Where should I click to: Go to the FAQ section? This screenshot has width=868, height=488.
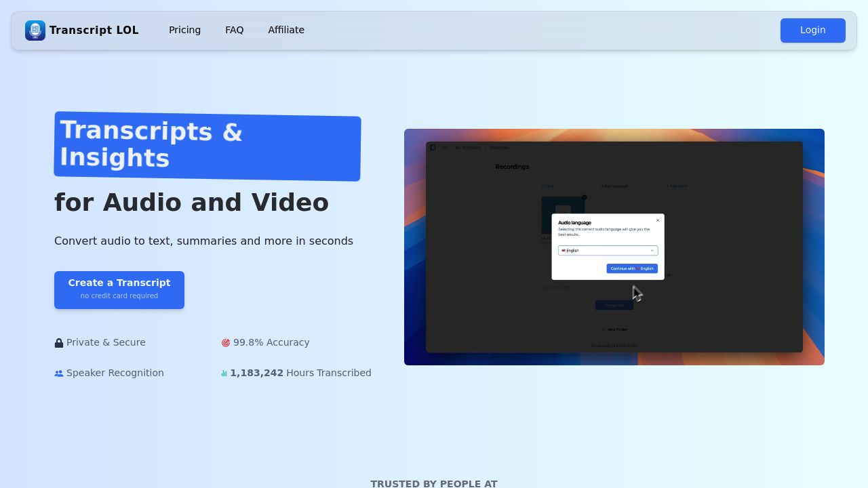[234, 30]
